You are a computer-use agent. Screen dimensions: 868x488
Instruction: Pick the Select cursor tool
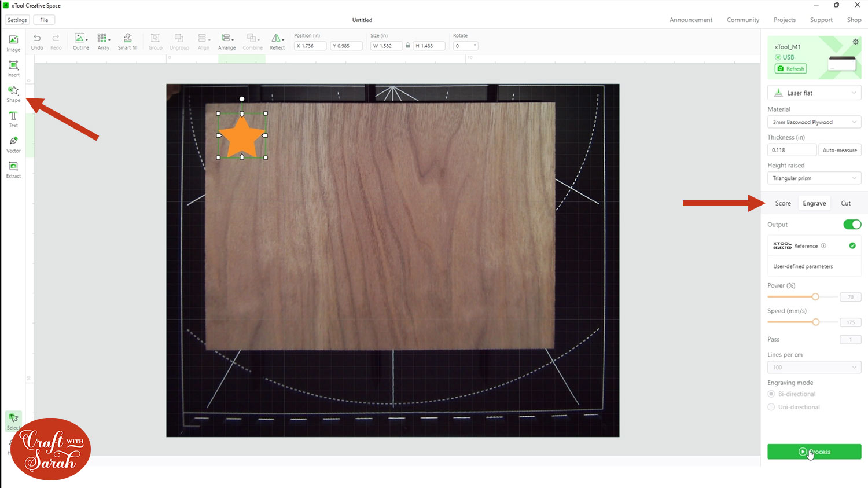[x=13, y=421]
